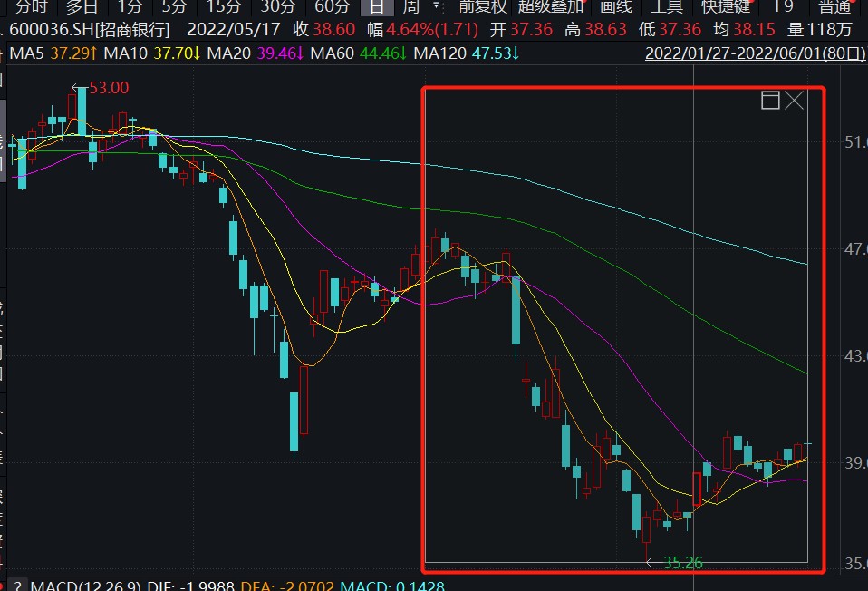The height and width of the screenshot is (591, 868).
Task: Close the selected range overlay
Action: click(x=795, y=101)
